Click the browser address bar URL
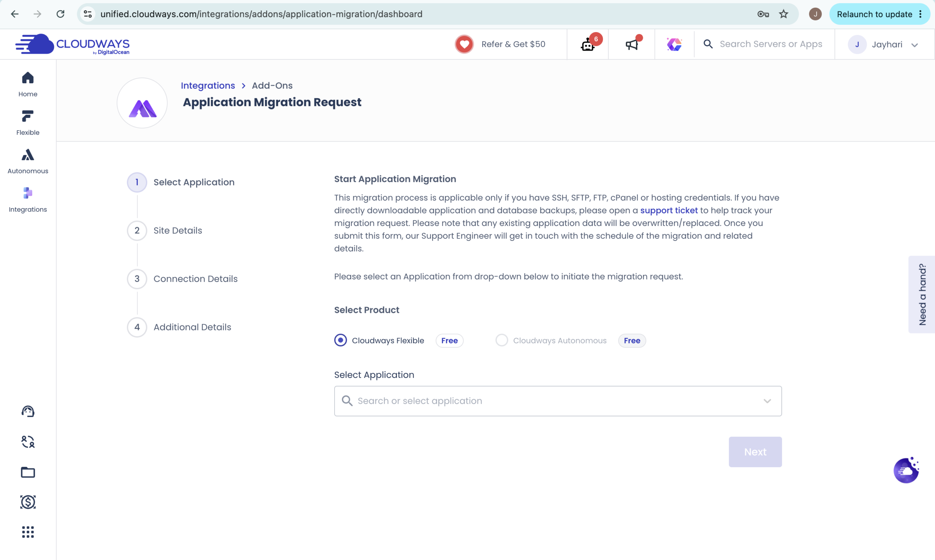The width and height of the screenshot is (935, 560). (261, 14)
